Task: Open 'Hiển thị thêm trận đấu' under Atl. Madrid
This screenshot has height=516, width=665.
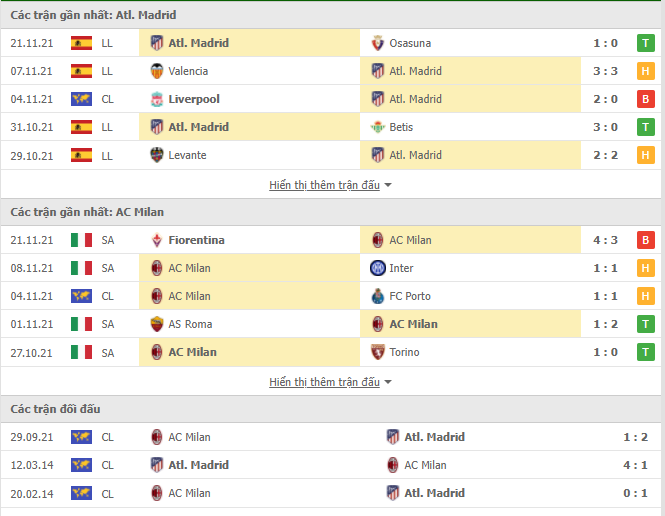Action: click(x=324, y=185)
